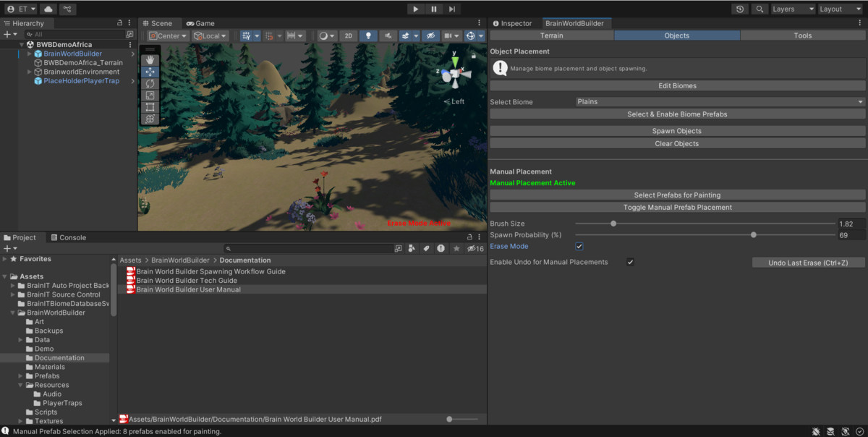The image size is (868, 437).
Task: Toggle Hierarchy panel lock icon
Action: coord(120,23)
